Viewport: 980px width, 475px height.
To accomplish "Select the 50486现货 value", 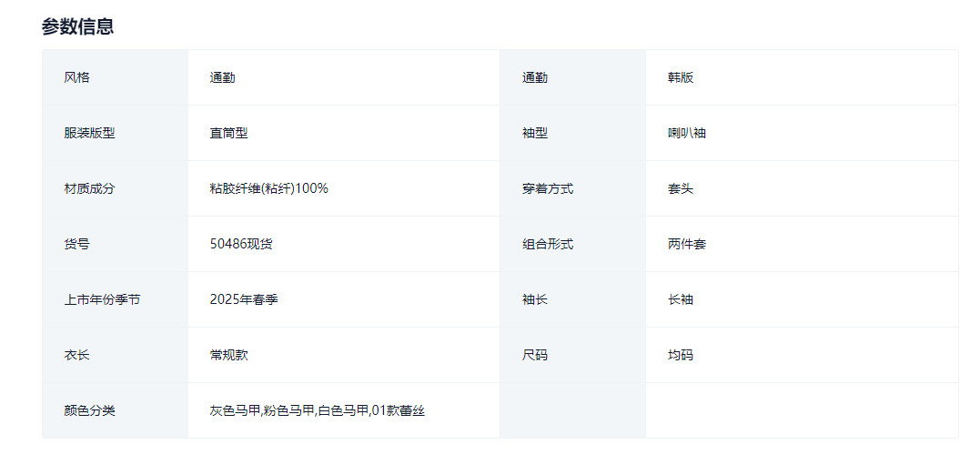I will coord(241,245).
